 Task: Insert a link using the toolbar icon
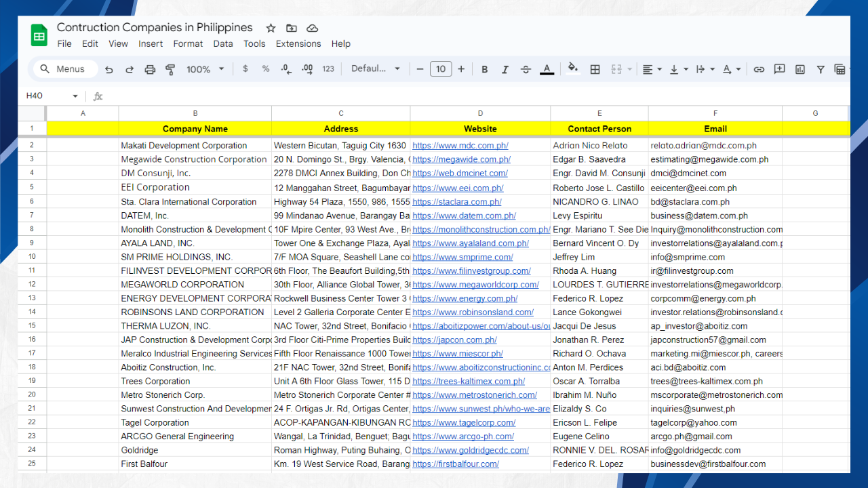tap(759, 69)
